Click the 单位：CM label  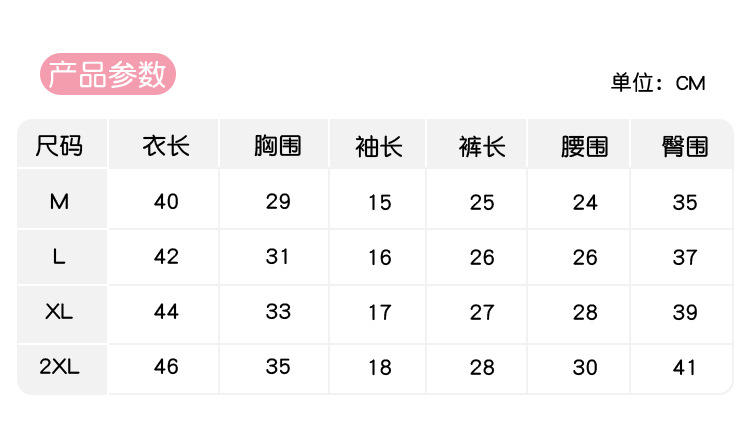pos(658,83)
